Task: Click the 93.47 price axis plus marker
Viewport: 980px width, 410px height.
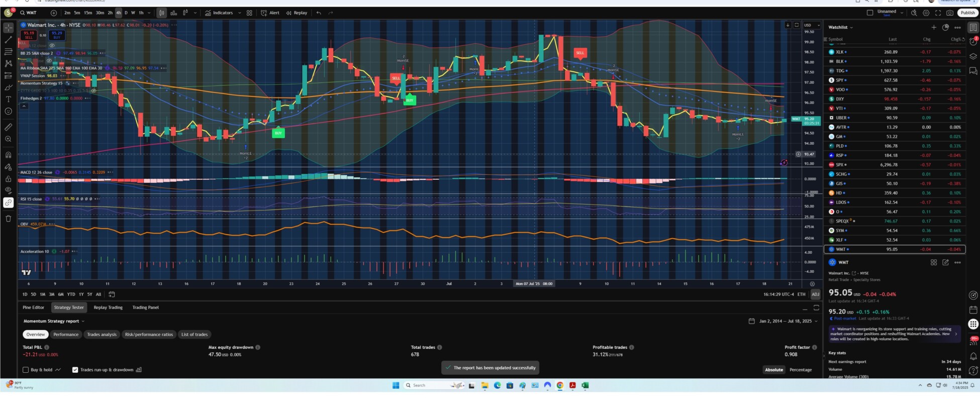Action: tap(798, 154)
